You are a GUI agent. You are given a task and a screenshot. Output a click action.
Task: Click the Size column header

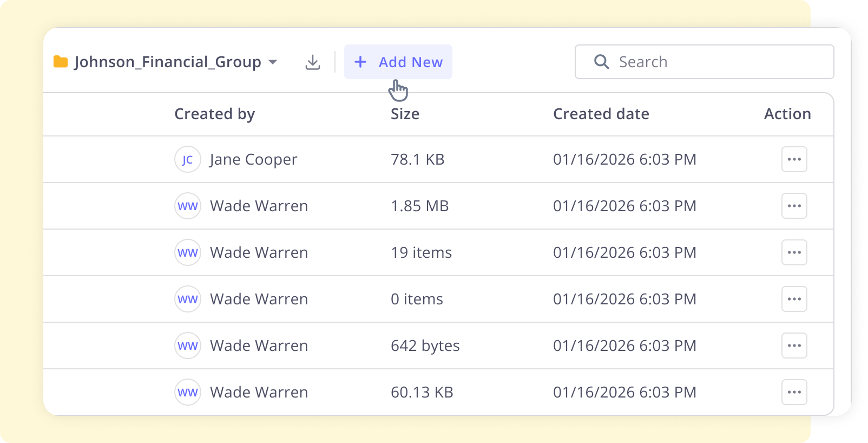coord(405,114)
